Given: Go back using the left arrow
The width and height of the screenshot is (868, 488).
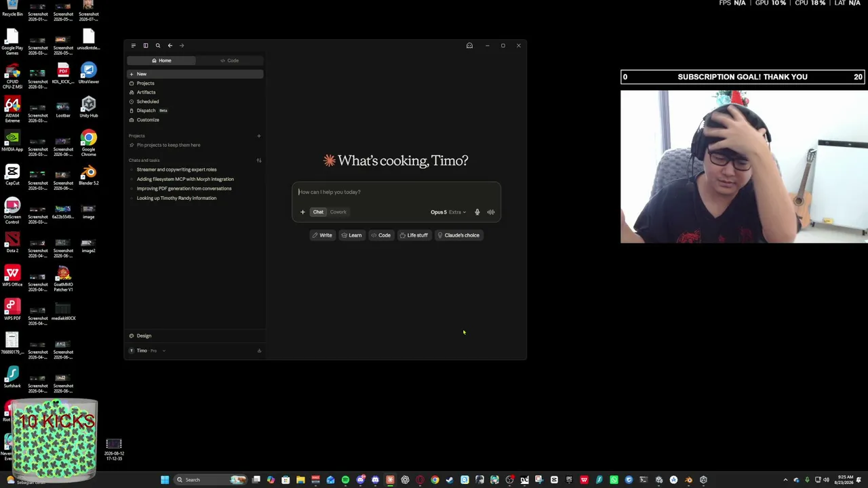Looking at the screenshot, I should point(170,45).
